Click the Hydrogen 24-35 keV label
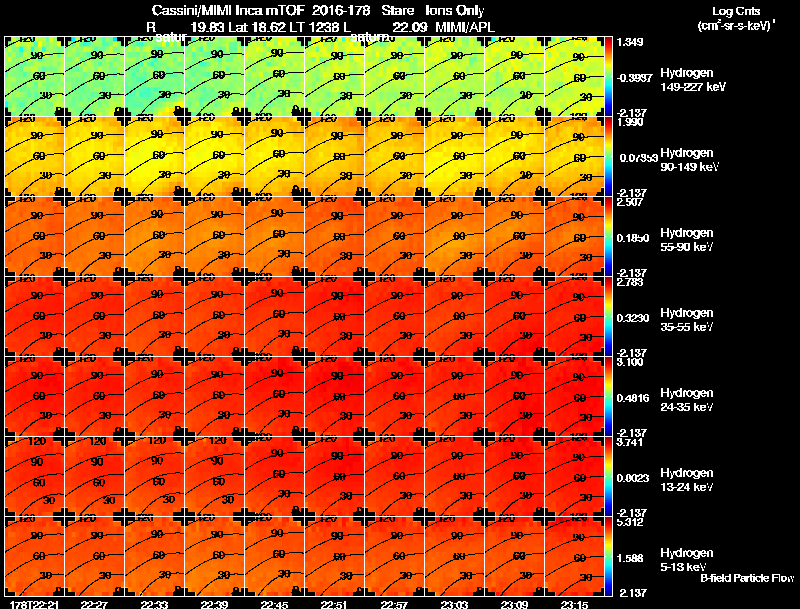This screenshot has width=800, height=609. pos(687,400)
